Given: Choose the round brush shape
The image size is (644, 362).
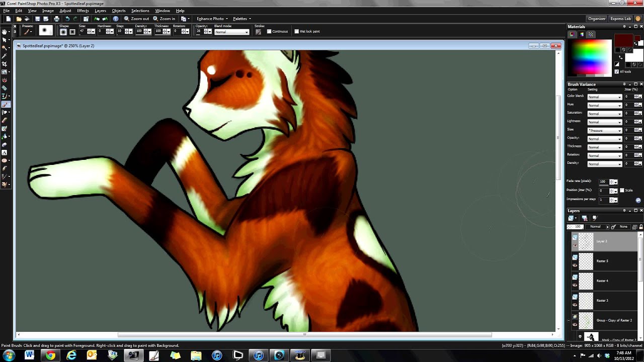Looking at the screenshot, I should click(x=63, y=32).
